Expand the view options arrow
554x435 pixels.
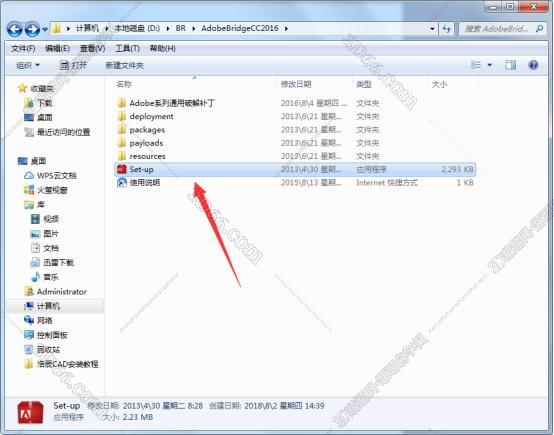click(x=490, y=65)
